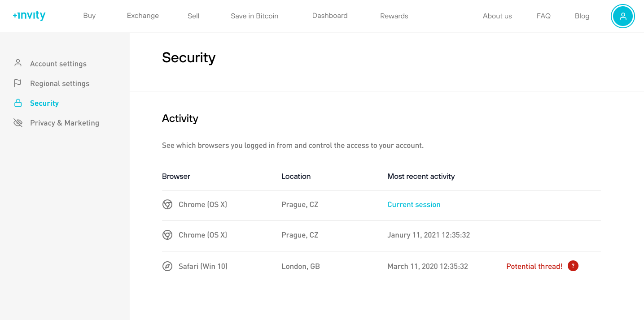Screen dimensions: 644x320
Task: Click the Safari icon in the London session row
Action: pyautogui.click(x=167, y=266)
